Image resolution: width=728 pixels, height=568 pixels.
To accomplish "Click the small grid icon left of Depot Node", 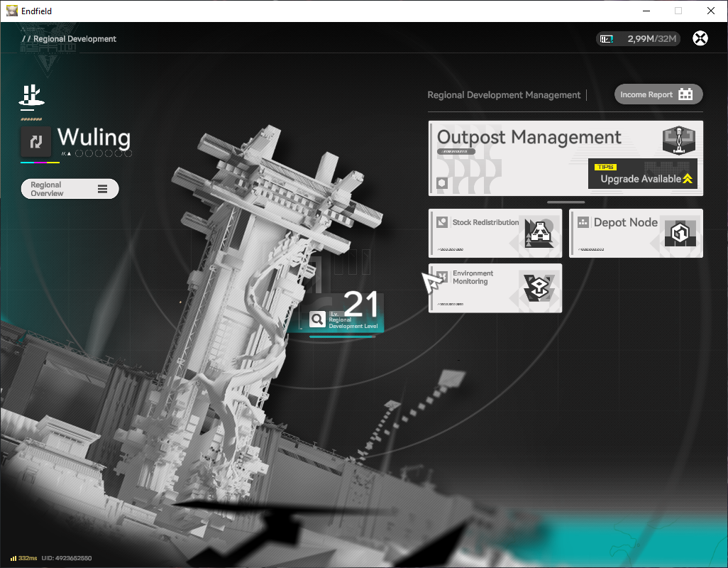I will [x=583, y=222].
